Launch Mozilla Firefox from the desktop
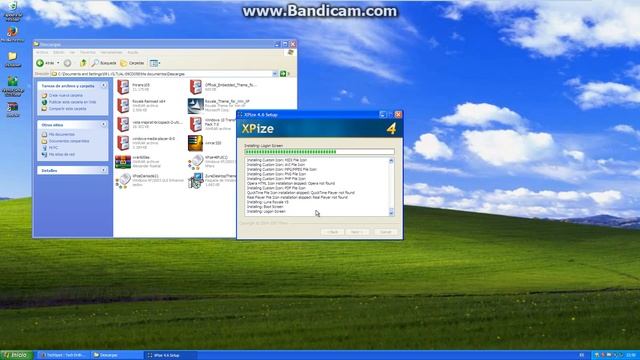The image size is (640, 360). point(13,34)
